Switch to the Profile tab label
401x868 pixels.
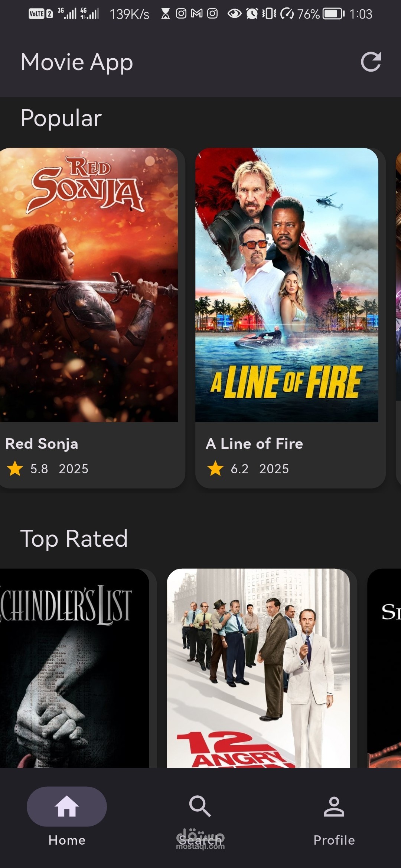coord(334,840)
